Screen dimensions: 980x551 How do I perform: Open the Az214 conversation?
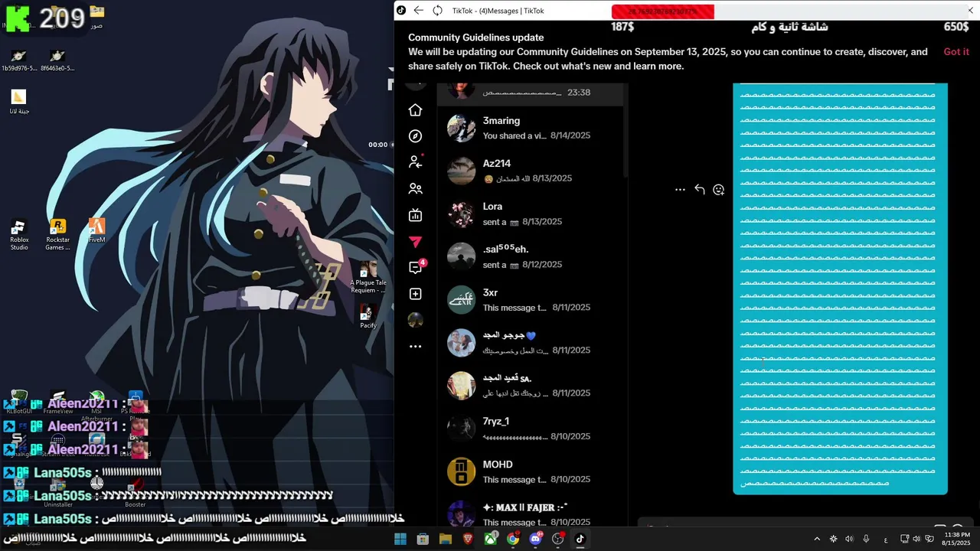531,171
